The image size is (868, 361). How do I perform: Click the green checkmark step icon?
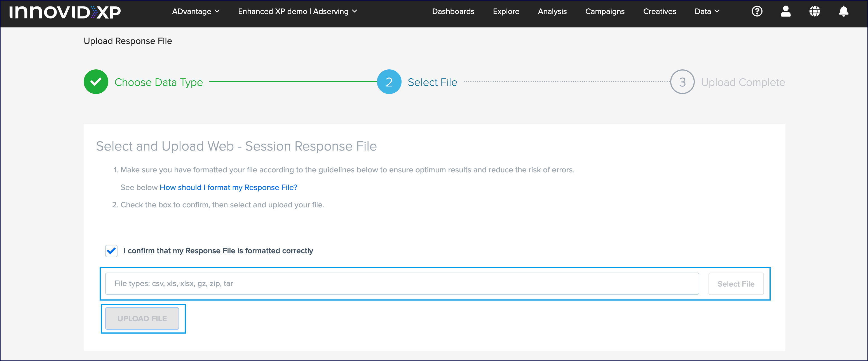[x=96, y=82]
